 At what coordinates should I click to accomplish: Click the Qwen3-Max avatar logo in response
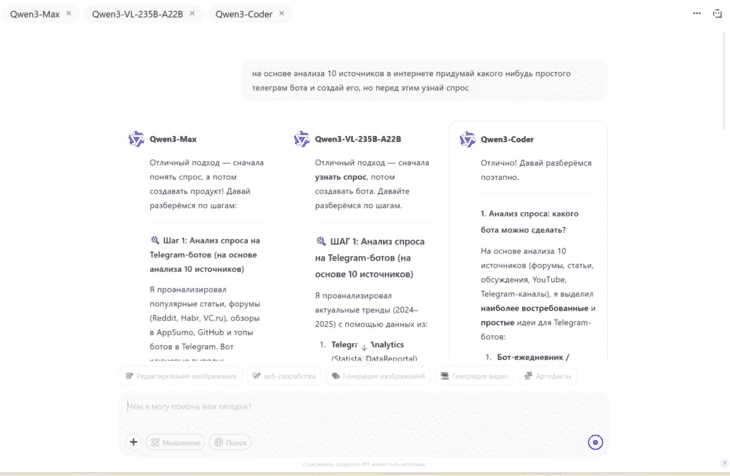(x=136, y=139)
